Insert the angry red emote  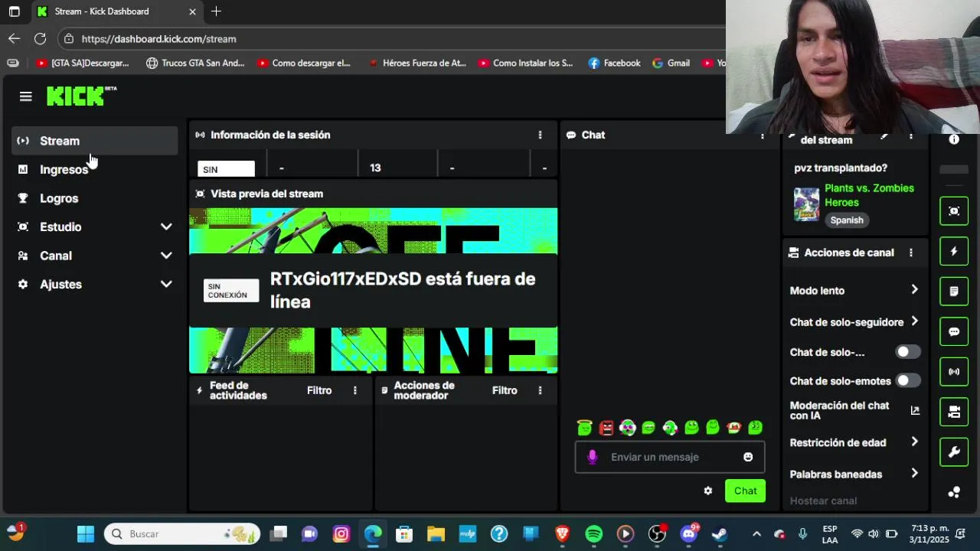[606, 428]
